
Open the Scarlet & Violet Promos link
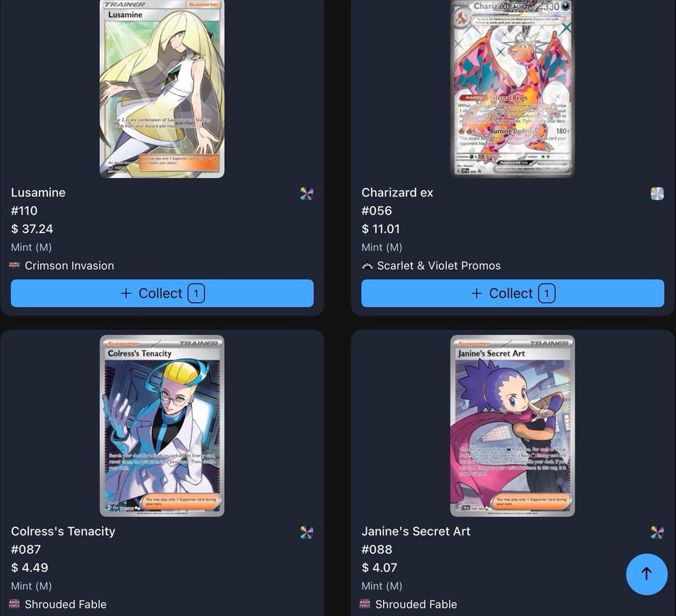(x=439, y=265)
